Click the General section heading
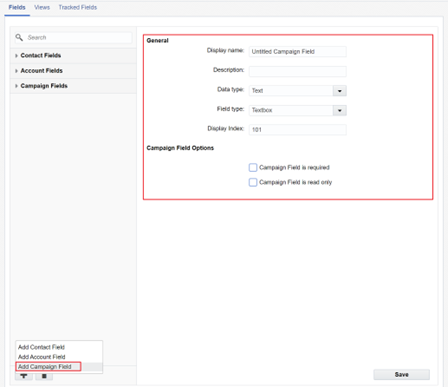 click(x=157, y=40)
